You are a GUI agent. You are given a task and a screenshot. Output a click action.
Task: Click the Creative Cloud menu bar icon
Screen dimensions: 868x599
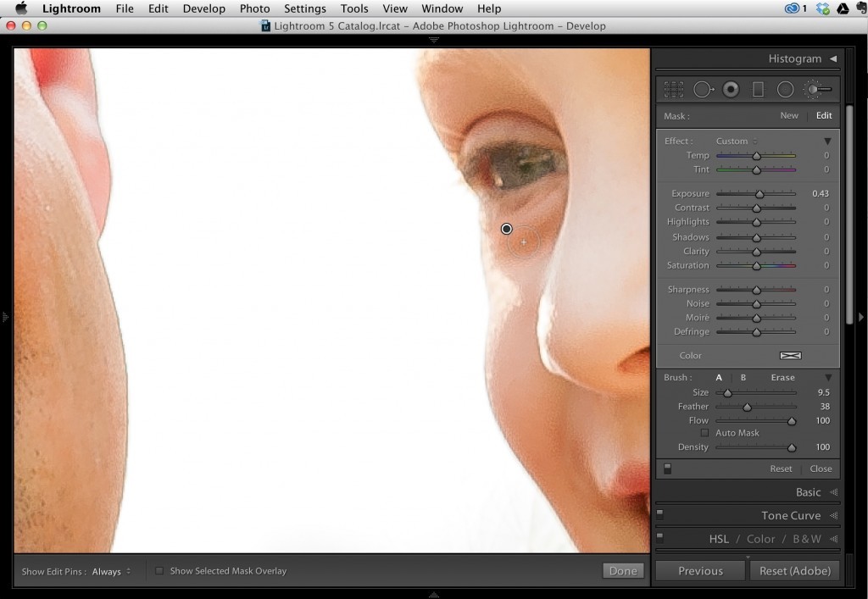792,8
